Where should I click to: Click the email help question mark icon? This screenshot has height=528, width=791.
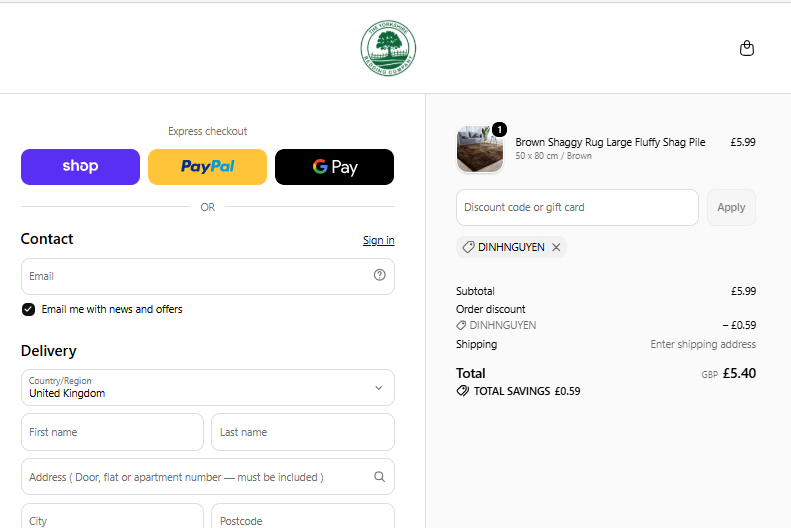point(379,275)
